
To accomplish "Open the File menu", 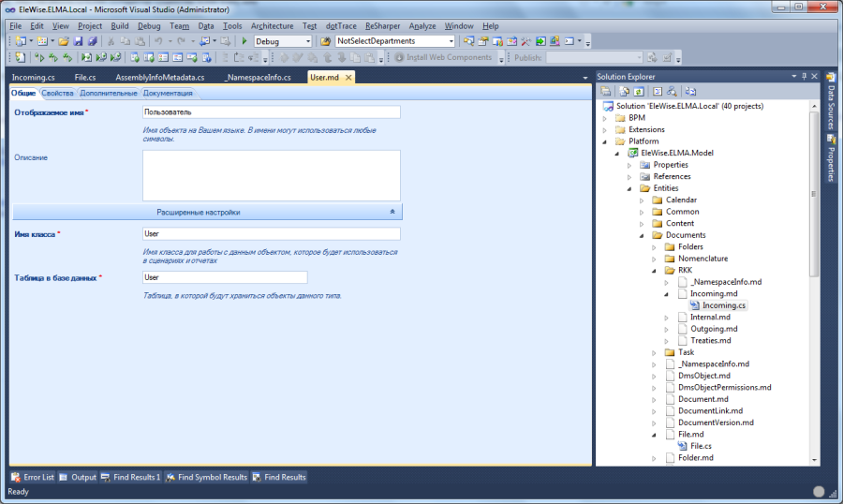I will click(x=16, y=26).
